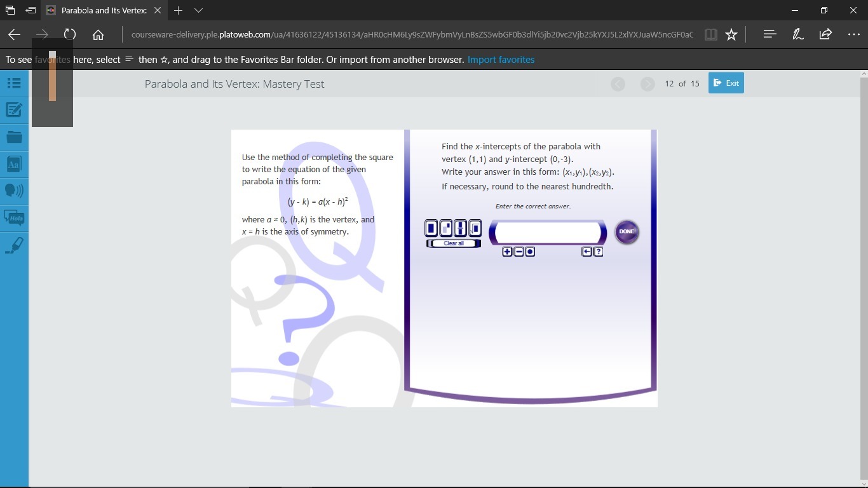Click the browser Forward arrow
This screenshot has width=868, height=488.
[x=42, y=34]
